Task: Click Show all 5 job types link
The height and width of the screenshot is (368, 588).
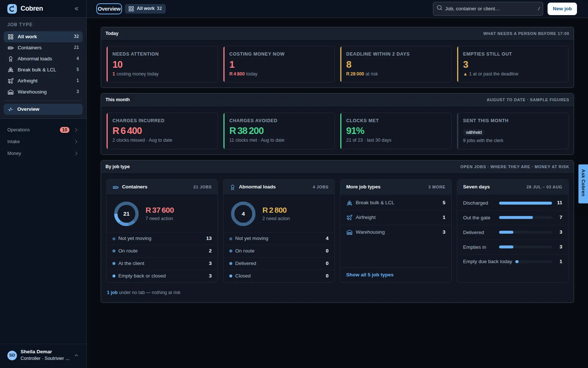Action: (x=370, y=275)
